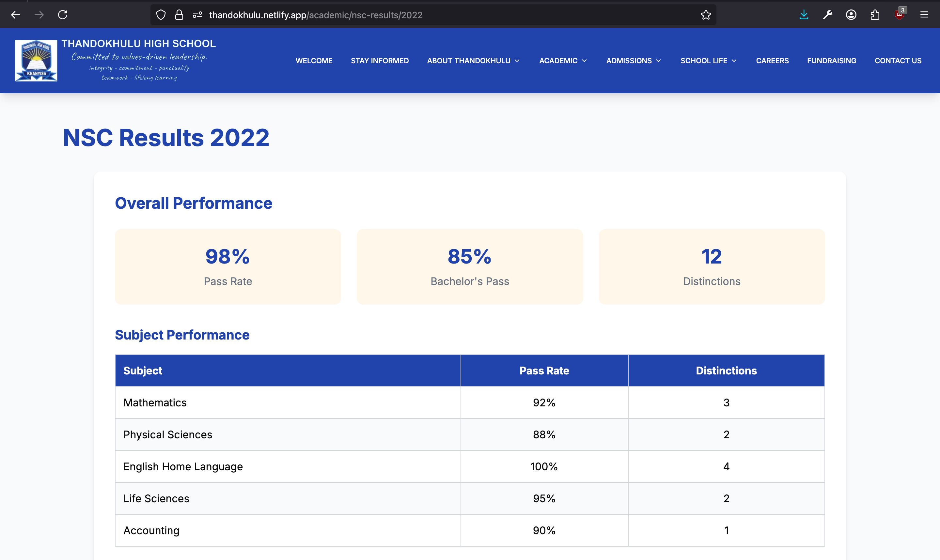
Task: Reload the page with the refresh icon
Action: [x=63, y=15]
